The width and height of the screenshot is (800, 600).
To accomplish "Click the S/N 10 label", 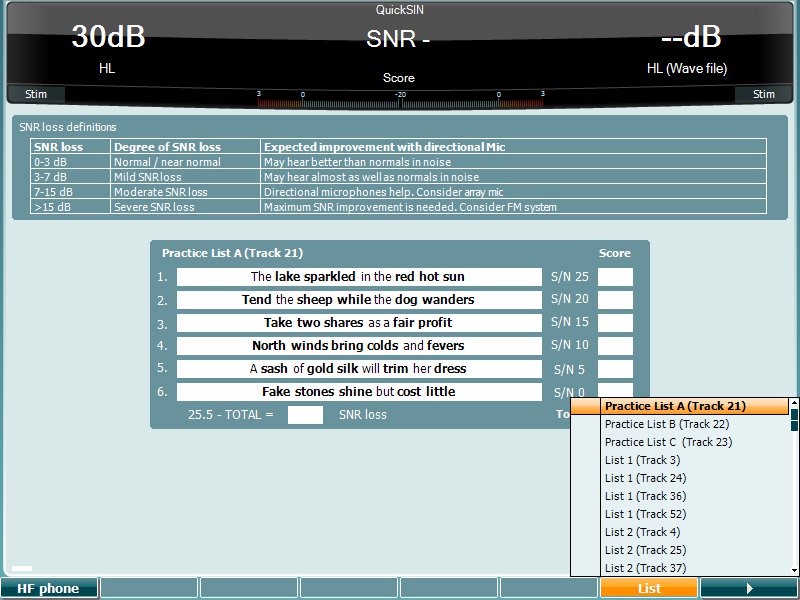I will click(x=569, y=345).
